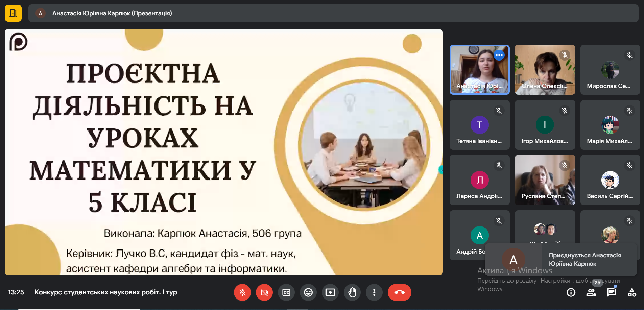Click the Андрій participant avatar A

(480, 235)
